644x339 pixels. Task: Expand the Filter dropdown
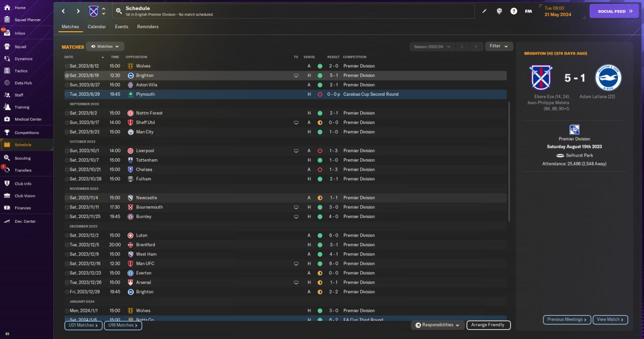[x=499, y=46]
